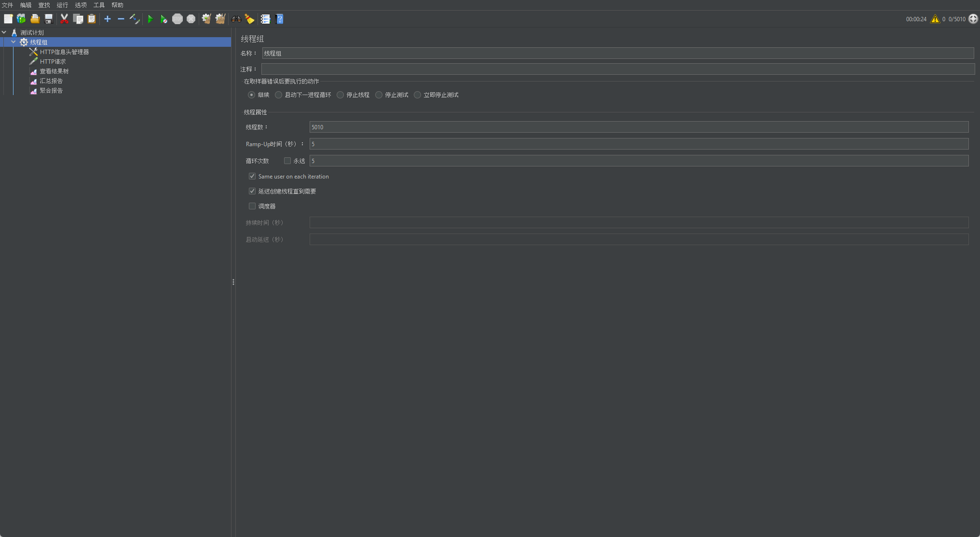This screenshot has width=980, height=537.
Task: Toggle 延迟创建线程直到需要 checkbox
Action: 252,191
